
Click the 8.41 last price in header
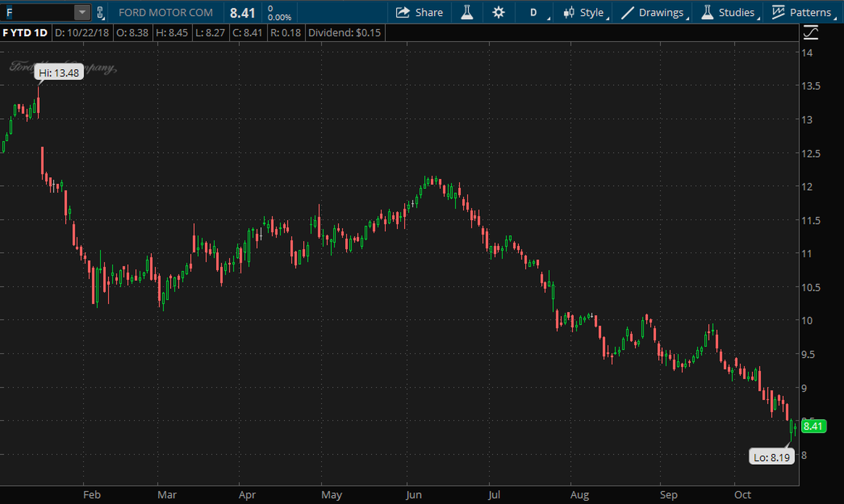[x=243, y=12]
